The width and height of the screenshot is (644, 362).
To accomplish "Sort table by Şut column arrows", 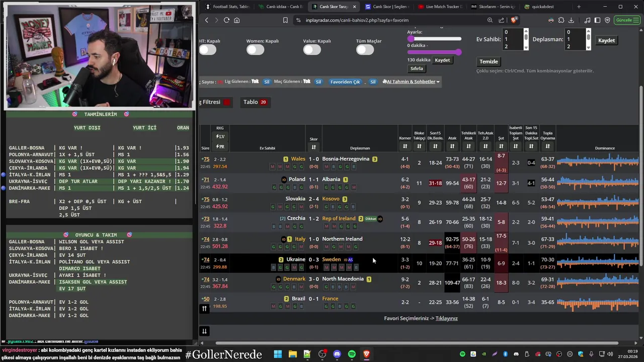I will coord(501,146).
